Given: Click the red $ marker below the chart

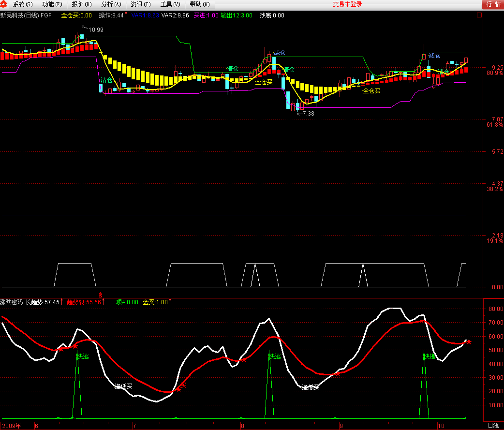Looking at the screenshot, I should pyautogui.click(x=101, y=294).
